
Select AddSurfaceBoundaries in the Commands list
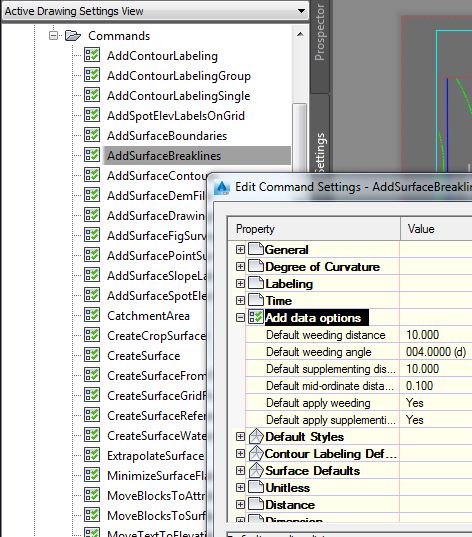pos(167,136)
